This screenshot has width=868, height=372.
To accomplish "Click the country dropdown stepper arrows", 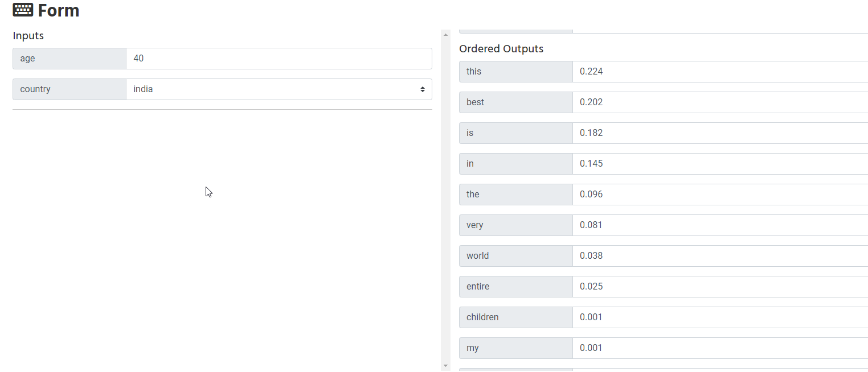I will pos(422,89).
